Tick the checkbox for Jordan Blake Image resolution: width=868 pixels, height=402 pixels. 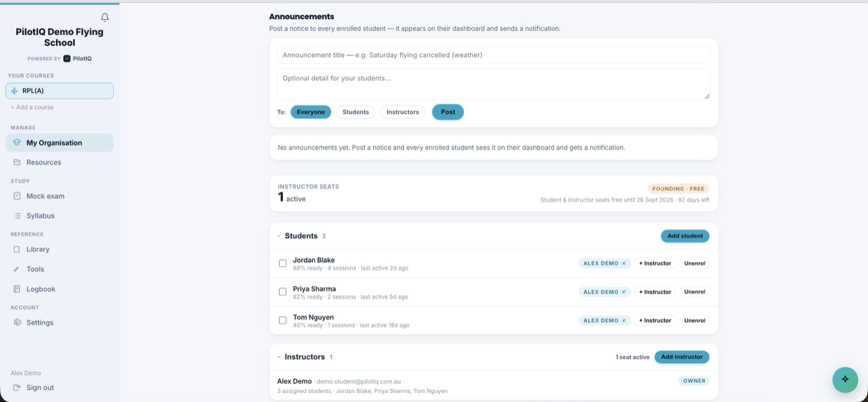[x=283, y=264]
